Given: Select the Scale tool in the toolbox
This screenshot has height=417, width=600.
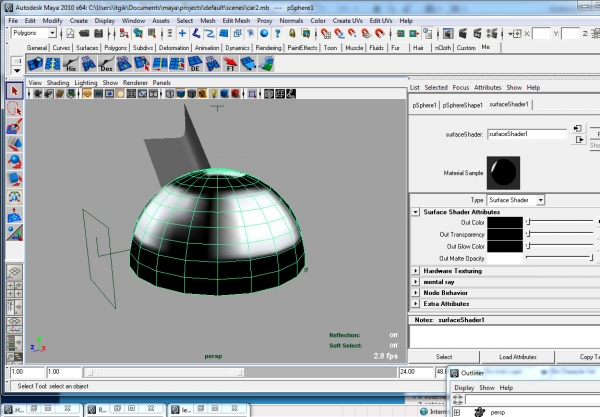Looking at the screenshot, I should 15,179.
